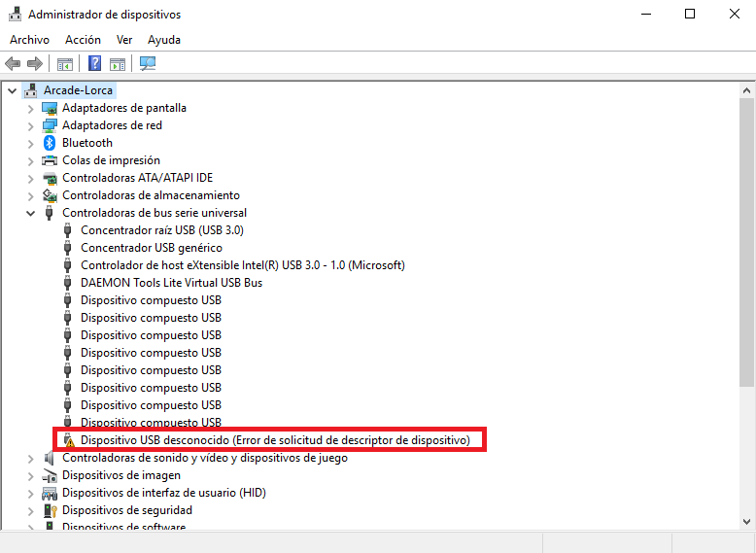Select the Controlador de host eXtensible Intel(R) USB 3.0 label
756x553 pixels.
[x=243, y=265]
